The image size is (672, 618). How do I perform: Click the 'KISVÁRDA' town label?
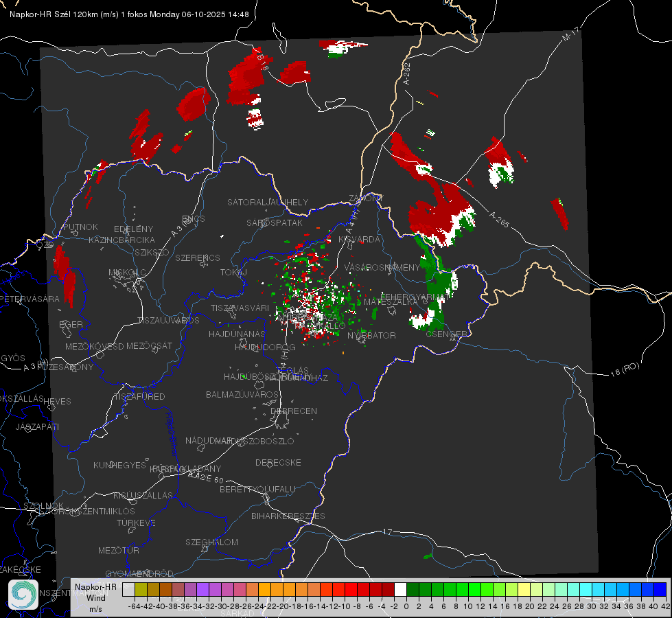pos(359,239)
